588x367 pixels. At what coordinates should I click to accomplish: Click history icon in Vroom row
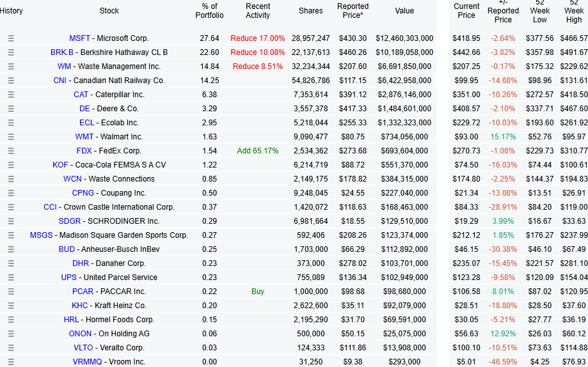(11, 362)
